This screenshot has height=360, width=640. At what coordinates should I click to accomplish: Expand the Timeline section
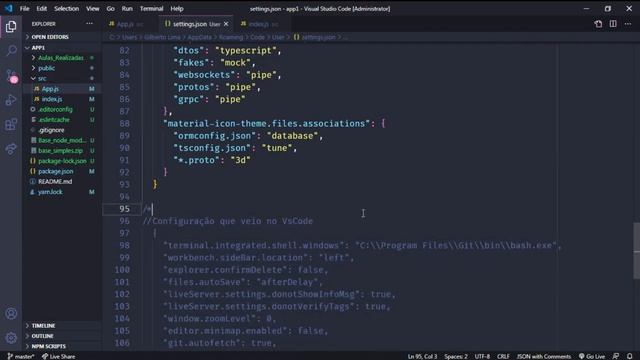pyautogui.click(x=61, y=326)
